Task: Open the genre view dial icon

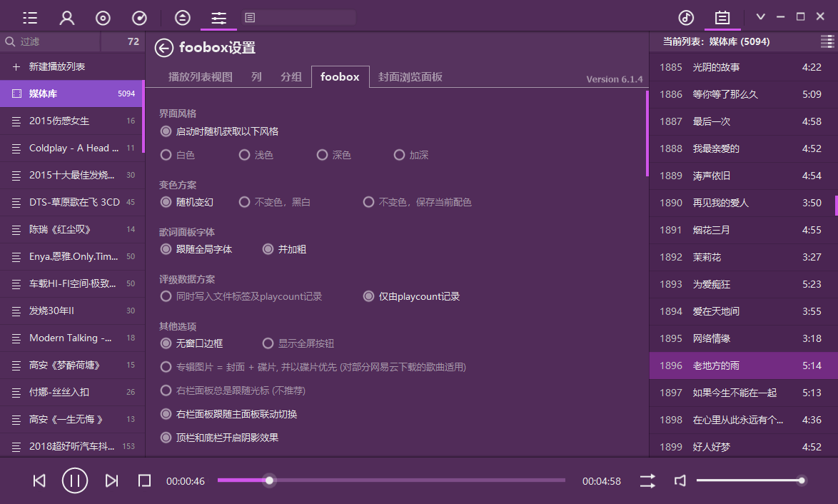Action: (x=139, y=18)
